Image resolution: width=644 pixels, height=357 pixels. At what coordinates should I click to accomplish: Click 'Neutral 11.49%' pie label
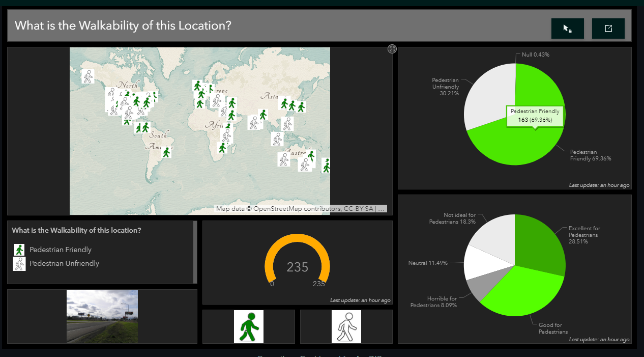point(428,263)
